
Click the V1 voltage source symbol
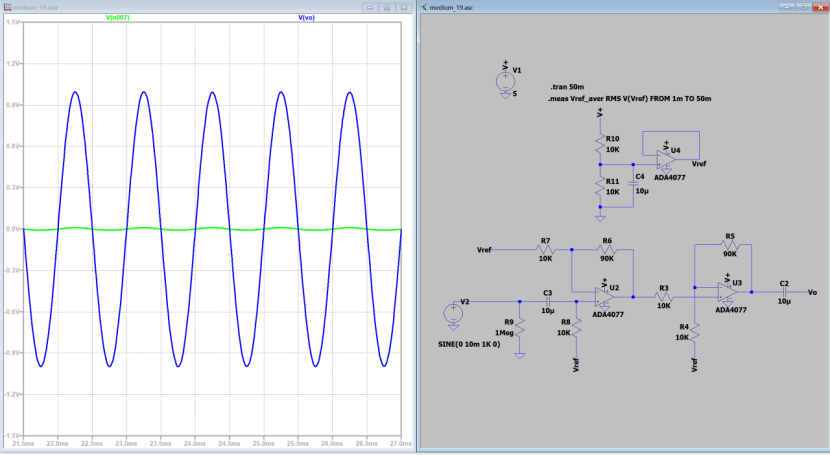[505, 80]
